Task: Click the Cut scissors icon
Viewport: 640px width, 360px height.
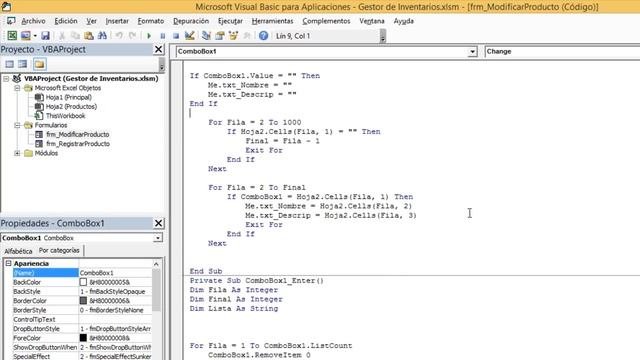Action: (62, 36)
